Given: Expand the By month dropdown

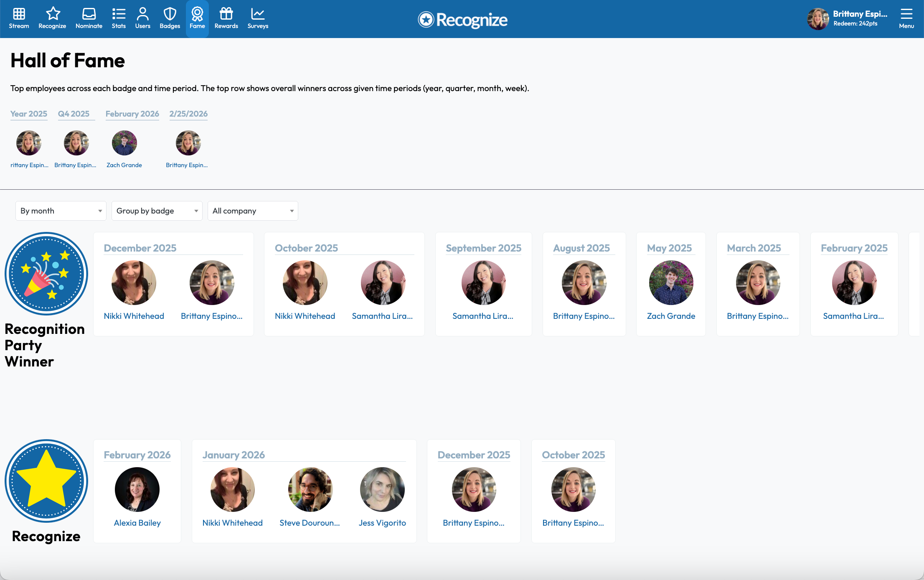Looking at the screenshot, I should (61, 211).
